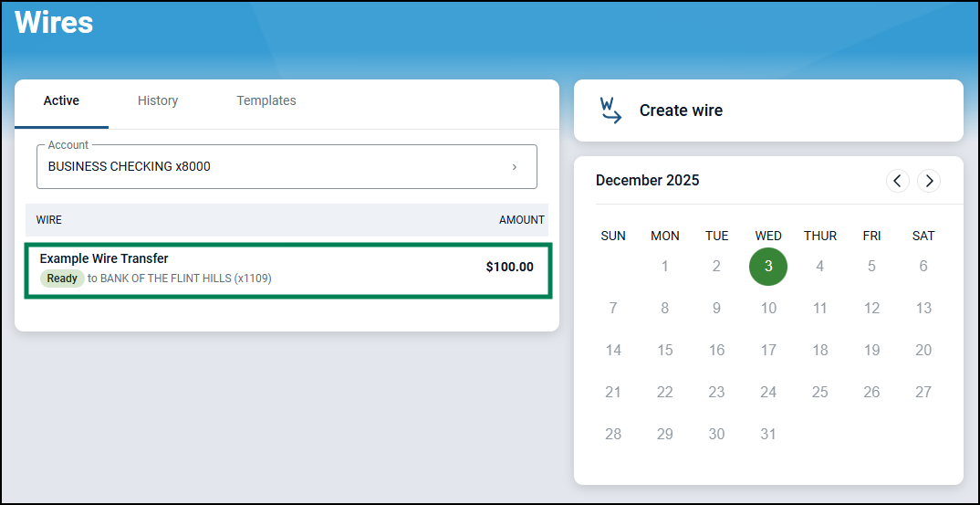Click the AMOUNT column header
Image resolution: width=980 pixels, height=505 pixels.
pos(521,220)
